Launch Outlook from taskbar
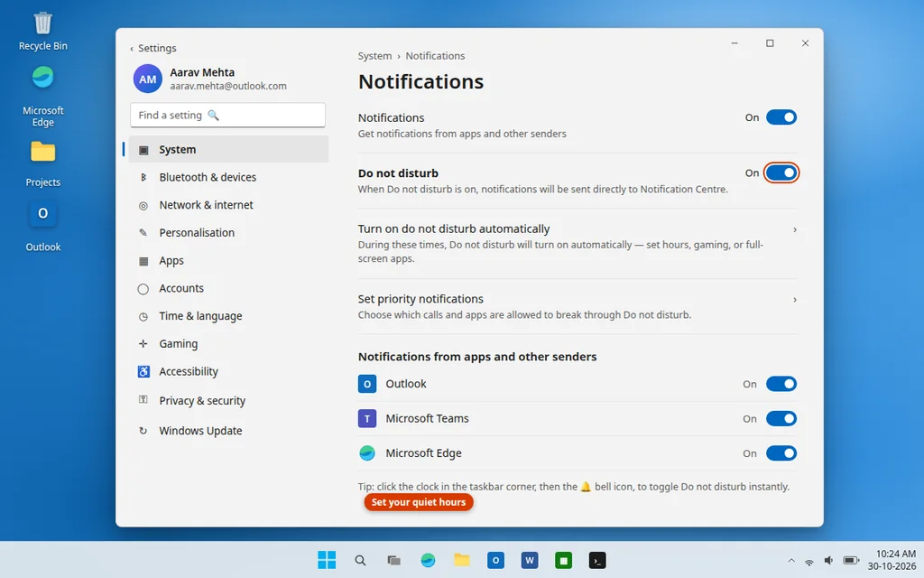This screenshot has width=924, height=578. point(495,560)
